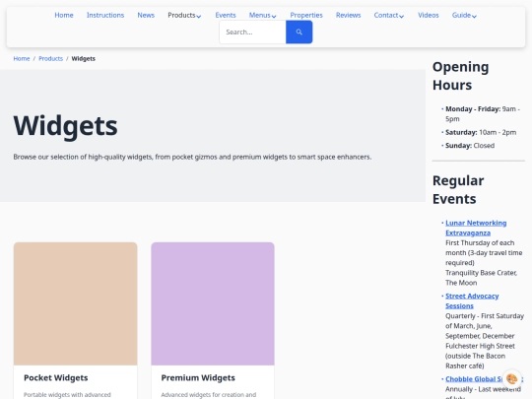Click the Opening Hours heading
The width and height of the screenshot is (532, 399).
pos(460,76)
